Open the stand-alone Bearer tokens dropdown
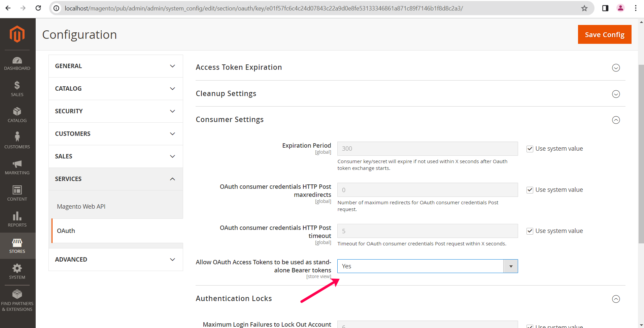 point(427,266)
